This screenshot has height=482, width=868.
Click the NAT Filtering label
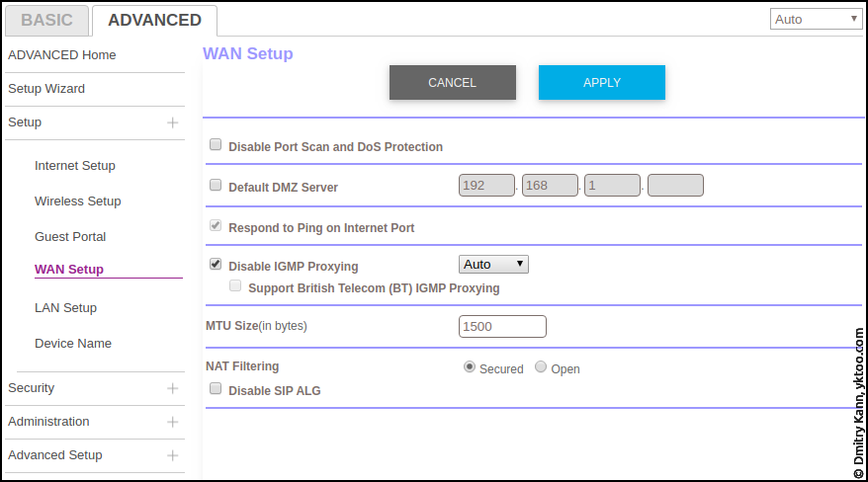click(x=242, y=366)
